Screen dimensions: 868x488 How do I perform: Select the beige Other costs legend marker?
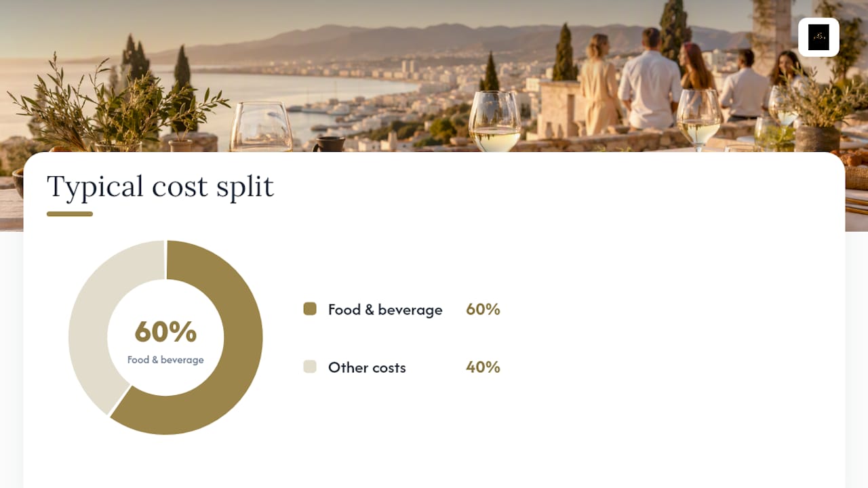[x=310, y=367]
